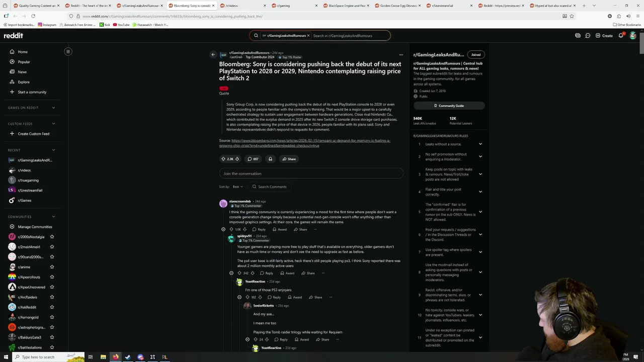This screenshot has width=644, height=362.
Task: Reload the page with the refresh icon
Action: pyautogui.click(x=33, y=16)
